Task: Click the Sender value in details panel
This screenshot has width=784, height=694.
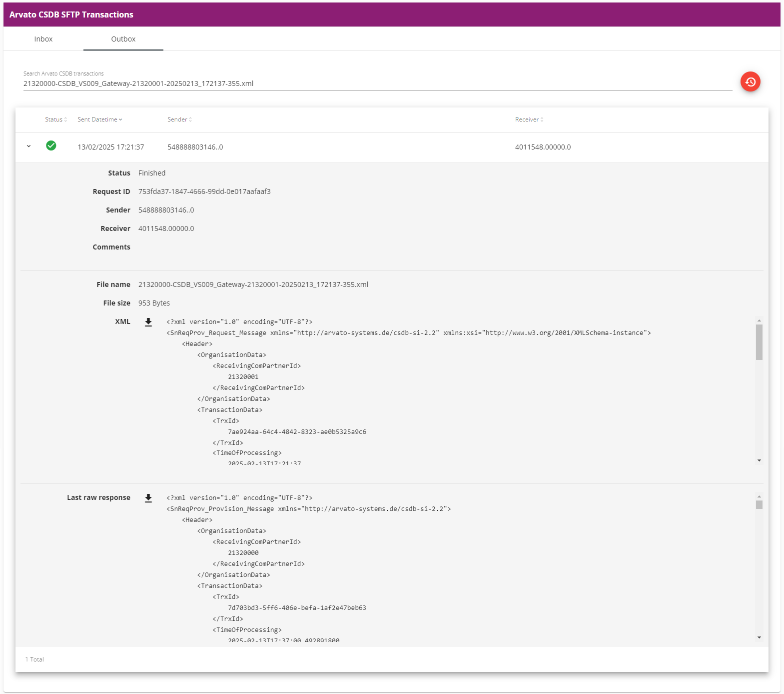Action: (166, 210)
